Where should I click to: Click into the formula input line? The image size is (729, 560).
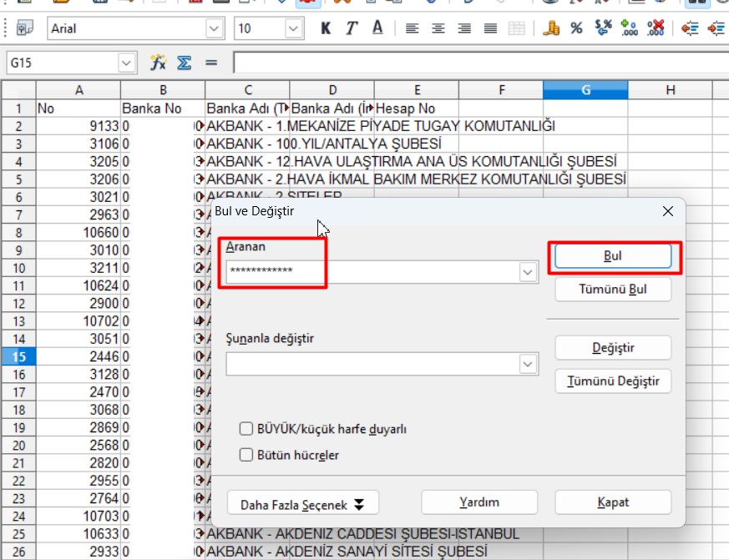tap(481, 63)
